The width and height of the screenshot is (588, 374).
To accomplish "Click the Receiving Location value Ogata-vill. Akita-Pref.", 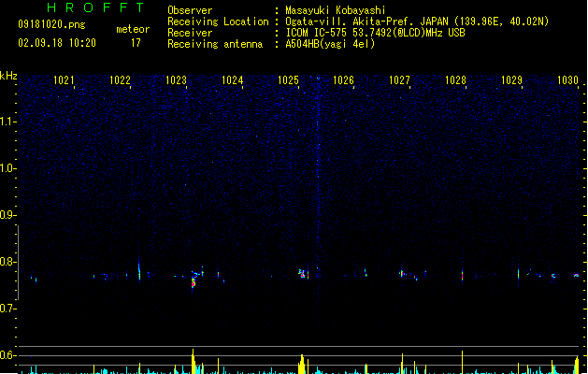I will (351, 22).
